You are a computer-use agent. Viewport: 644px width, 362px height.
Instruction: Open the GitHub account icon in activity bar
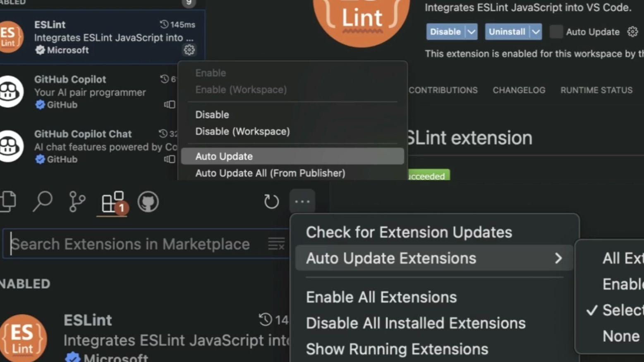148,201
